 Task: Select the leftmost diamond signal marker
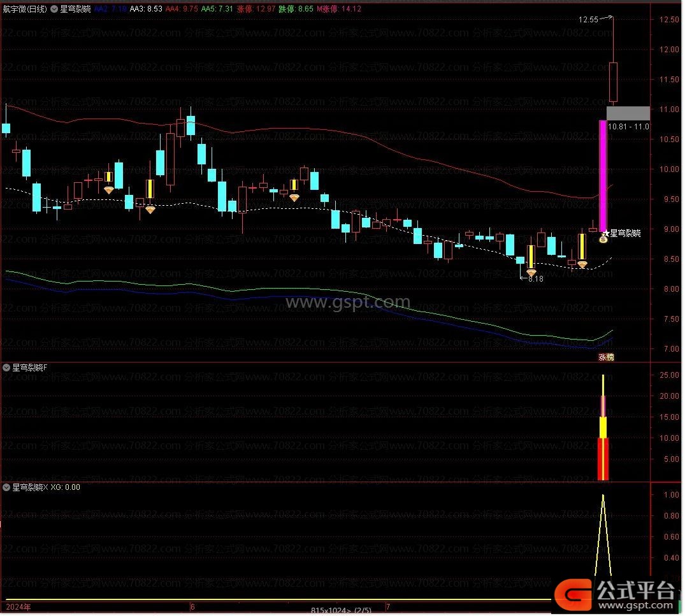(x=109, y=190)
